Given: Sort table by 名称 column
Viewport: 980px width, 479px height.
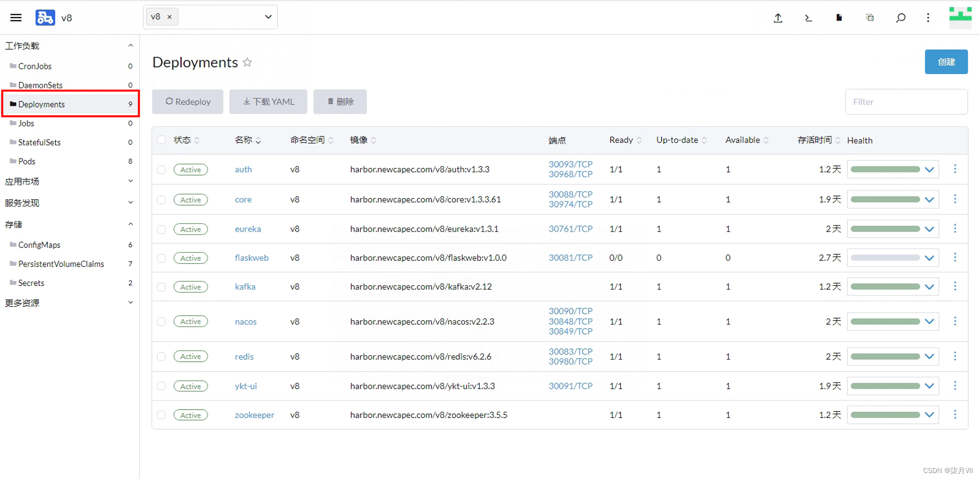Looking at the screenshot, I should tap(248, 140).
